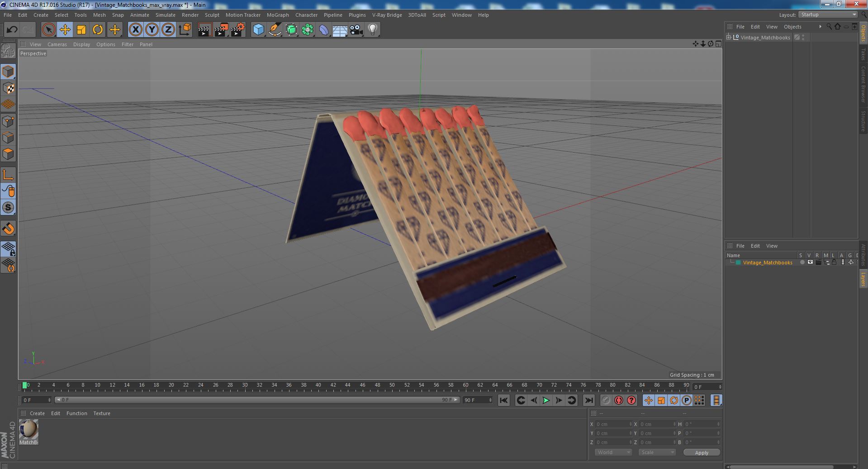Open the Content Browser side tab
Image resolution: width=868 pixels, height=469 pixels.
(x=863, y=84)
